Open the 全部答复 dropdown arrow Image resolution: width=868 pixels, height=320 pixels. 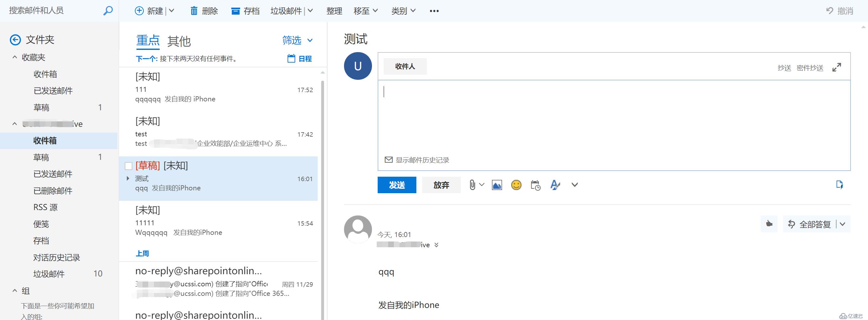(x=842, y=224)
